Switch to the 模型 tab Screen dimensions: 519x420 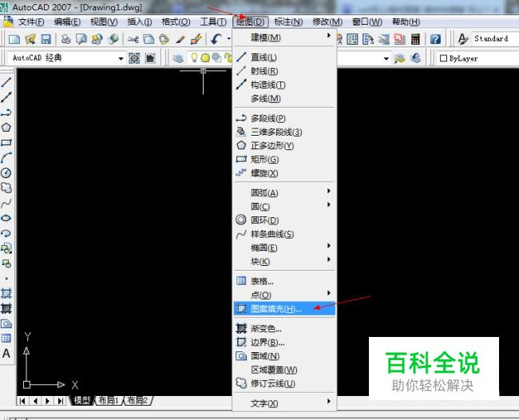pyautogui.click(x=81, y=400)
